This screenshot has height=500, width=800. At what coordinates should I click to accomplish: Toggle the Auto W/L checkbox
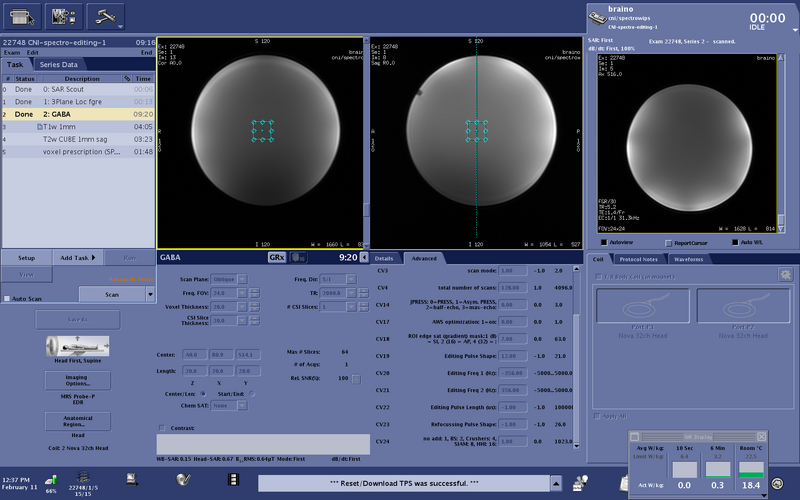coord(735,242)
